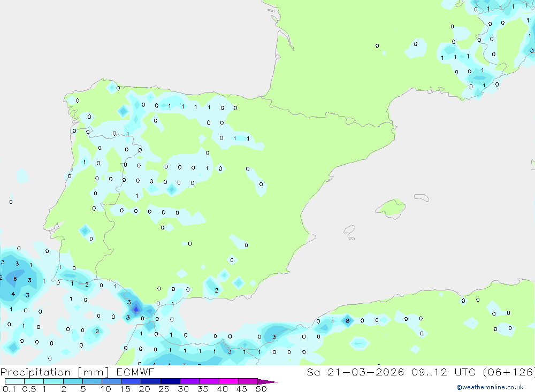The height and width of the screenshot is (392, 535).
Task: Pick the 1–2 mm legend color box
Action: 53,381
